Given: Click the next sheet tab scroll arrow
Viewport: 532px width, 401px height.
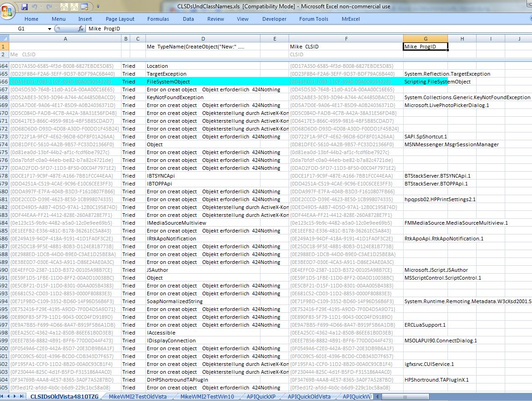Looking at the screenshot, I should [15, 396].
